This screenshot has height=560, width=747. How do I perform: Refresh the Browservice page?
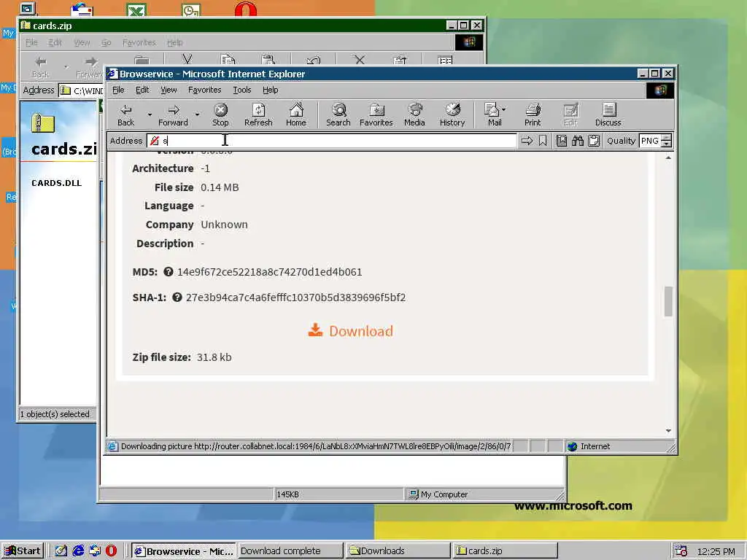pos(258,115)
